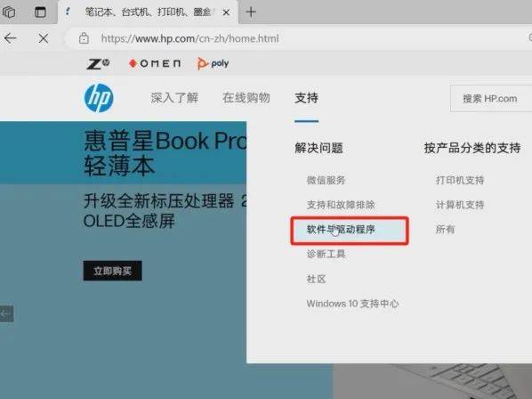Viewport: 532px width, 399px height.
Task: Click the 搜索 HP.com search field
Action: 491,99
